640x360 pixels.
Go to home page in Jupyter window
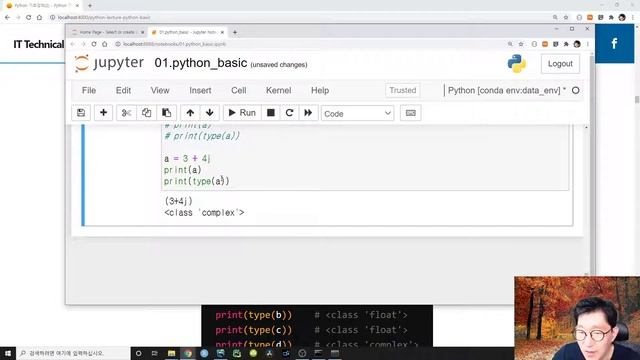(x=104, y=44)
